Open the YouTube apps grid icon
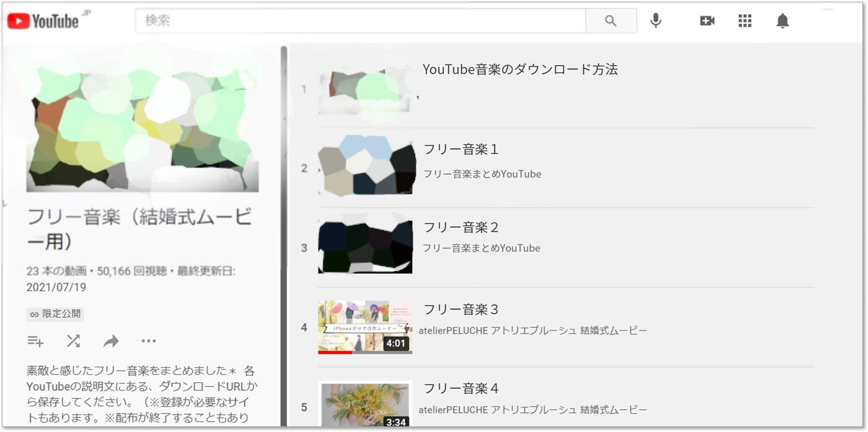 tap(744, 21)
